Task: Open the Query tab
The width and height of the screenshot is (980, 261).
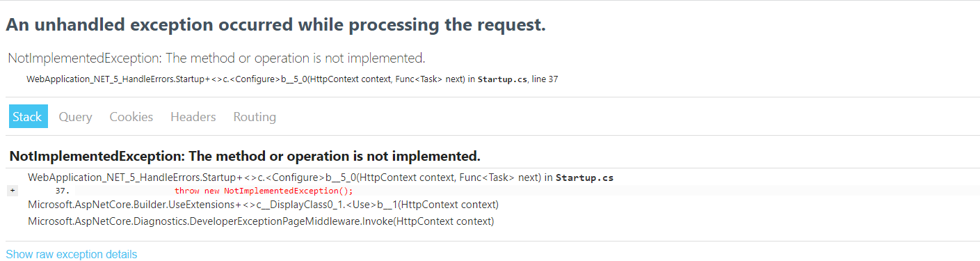Action: coord(75,117)
